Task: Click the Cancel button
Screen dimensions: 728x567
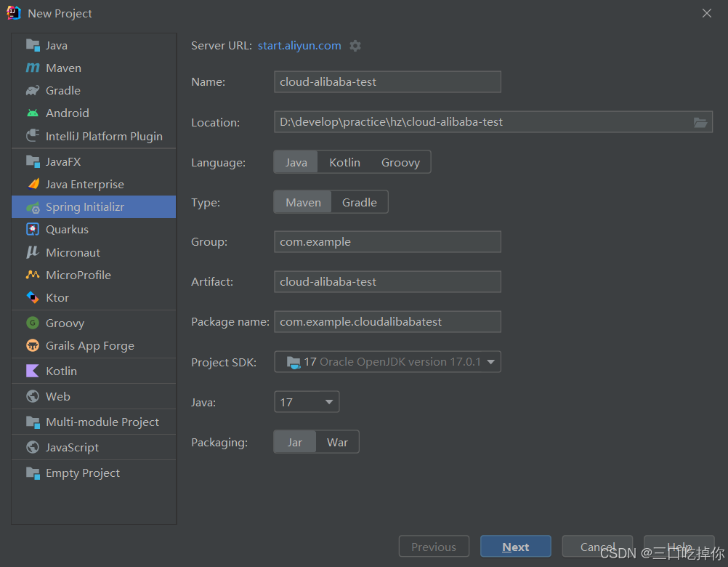Action: 597,547
